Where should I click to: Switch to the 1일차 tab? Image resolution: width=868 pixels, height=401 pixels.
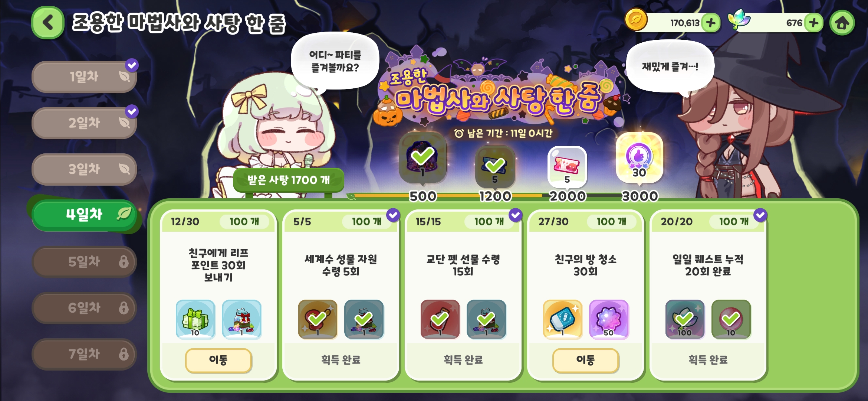85,76
